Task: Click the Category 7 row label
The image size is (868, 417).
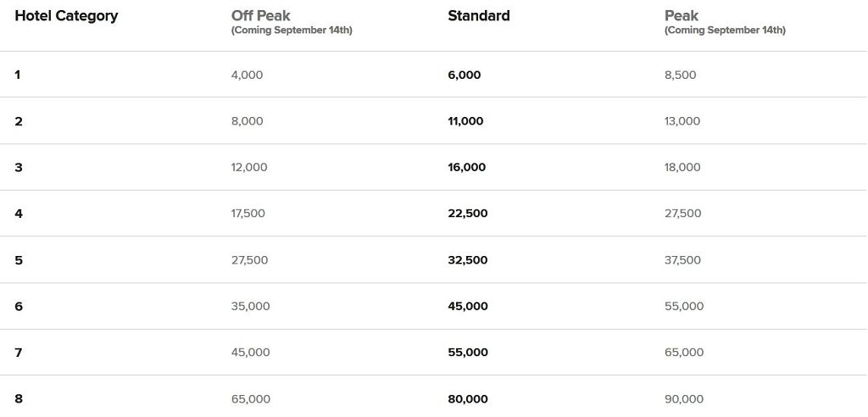Action: (x=19, y=353)
